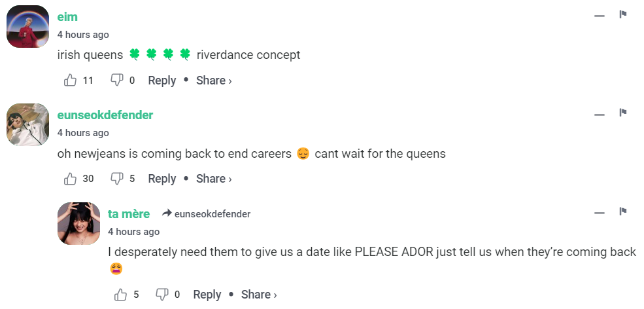Open eunseokdefender's profile via username
Image resolution: width=644 pixels, height=309 pixels.
[105, 115]
